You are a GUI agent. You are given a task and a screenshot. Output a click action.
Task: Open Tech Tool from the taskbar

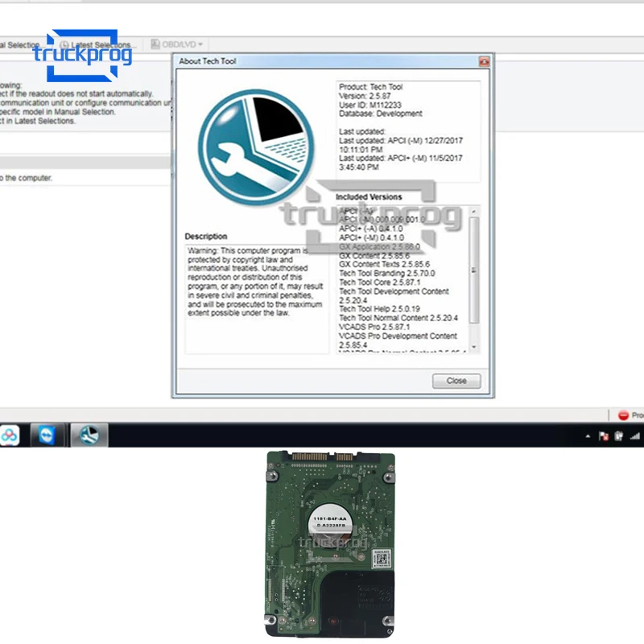pos(89,435)
